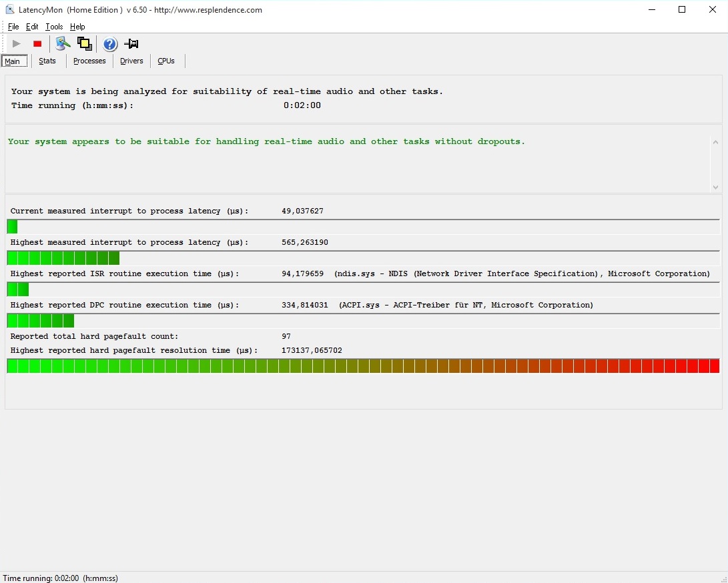Select the value 173137,065702
This screenshot has width=728, height=583.
click(312, 350)
